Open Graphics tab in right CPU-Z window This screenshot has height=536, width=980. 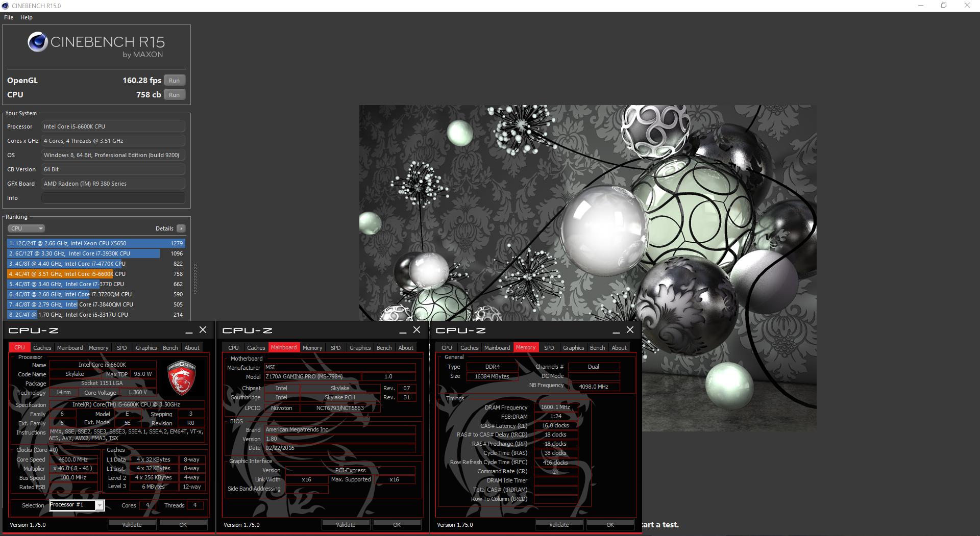pos(574,348)
